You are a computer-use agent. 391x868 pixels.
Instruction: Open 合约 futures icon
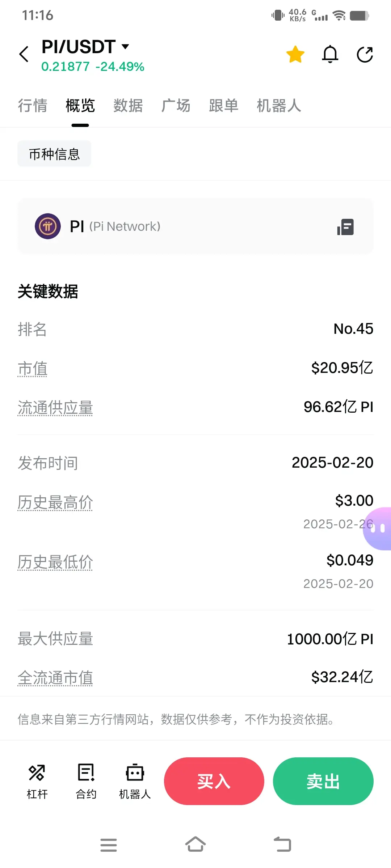pyautogui.click(x=86, y=781)
